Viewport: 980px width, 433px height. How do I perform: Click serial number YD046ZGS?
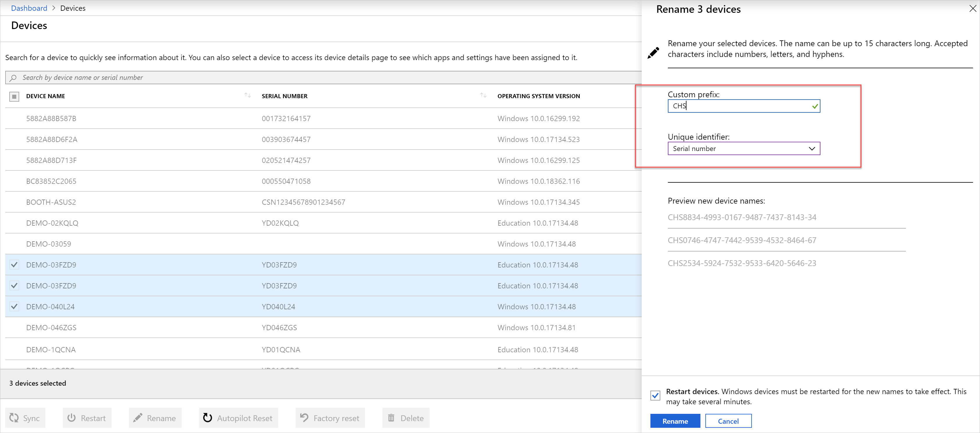click(279, 328)
